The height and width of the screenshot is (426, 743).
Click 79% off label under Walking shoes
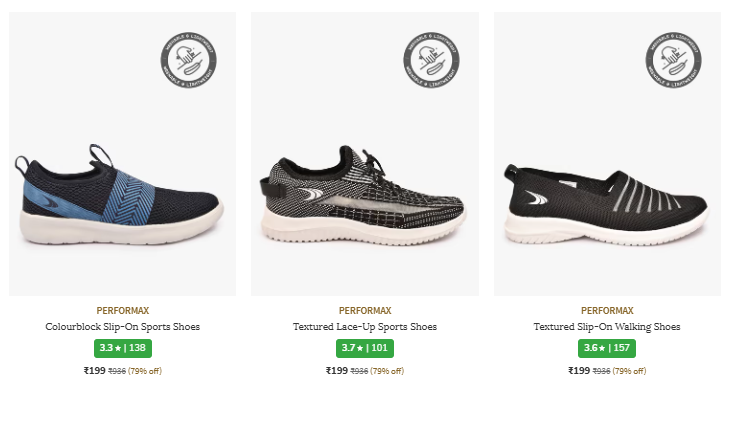(x=629, y=372)
